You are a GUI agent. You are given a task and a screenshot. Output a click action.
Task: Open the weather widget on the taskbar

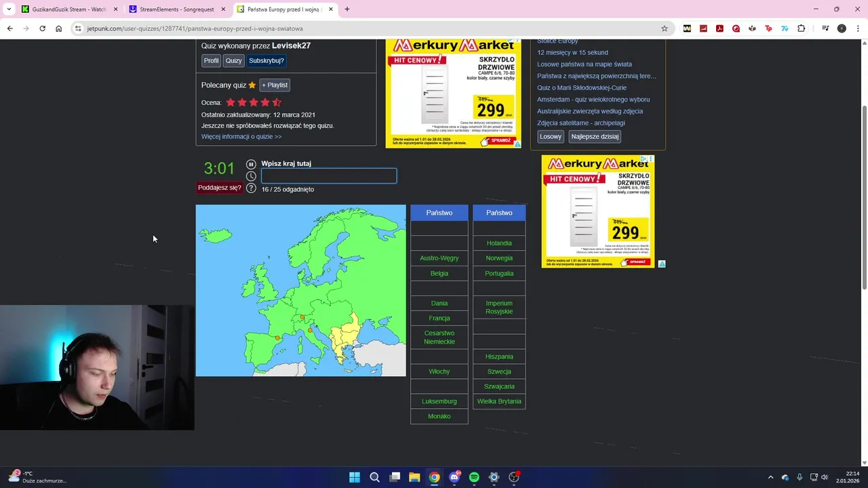tap(37, 477)
